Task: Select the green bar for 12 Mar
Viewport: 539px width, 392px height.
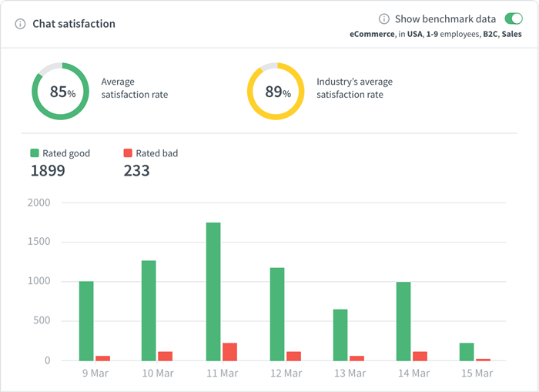Action: click(276, 313)
